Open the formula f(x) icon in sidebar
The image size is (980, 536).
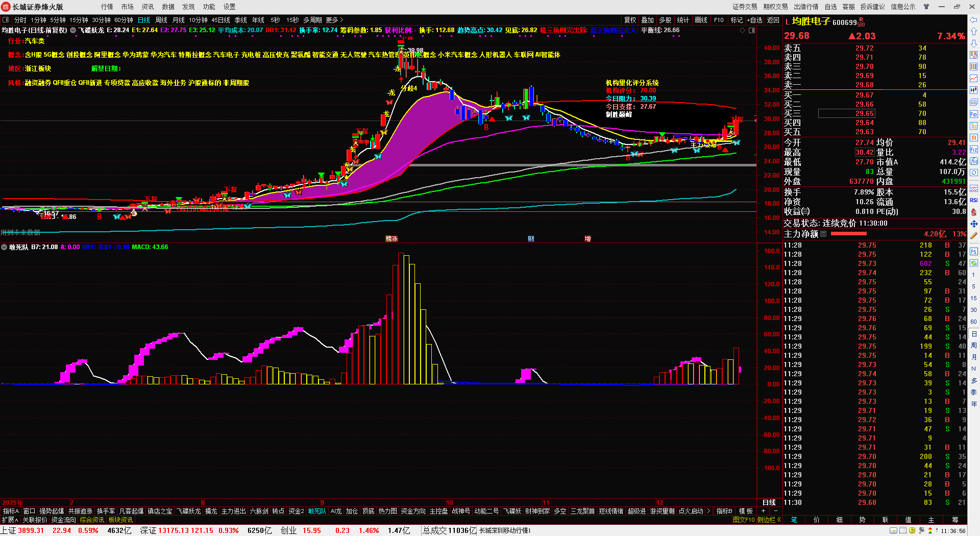point(974,161)
